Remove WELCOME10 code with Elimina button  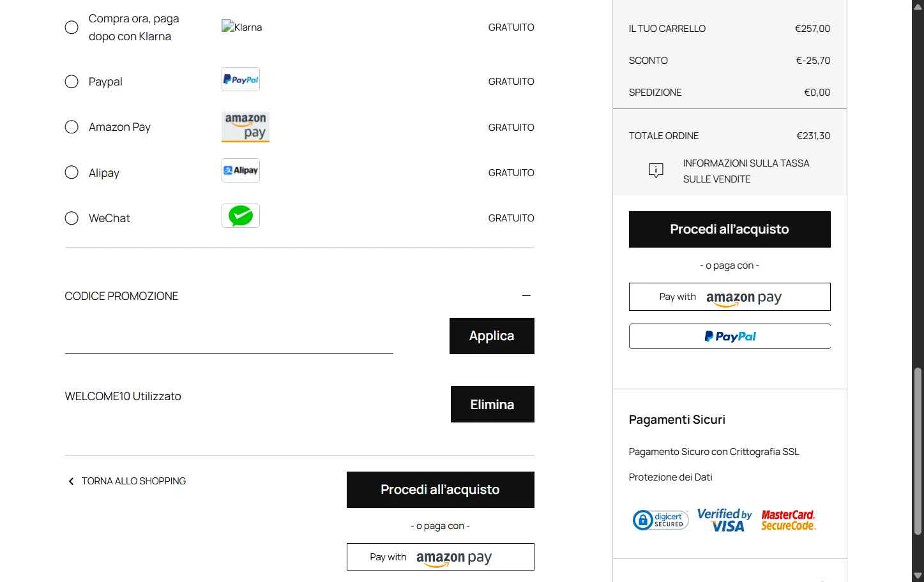click(x=492, y=404)
